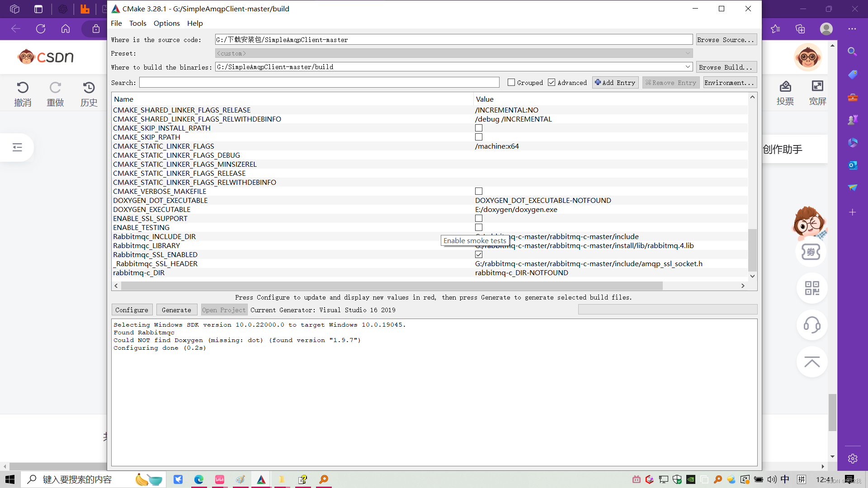Image resolution: width=868 pixels, height=488 pixels.
Task: Open the Preset dropdown
Action: [688, 53]
